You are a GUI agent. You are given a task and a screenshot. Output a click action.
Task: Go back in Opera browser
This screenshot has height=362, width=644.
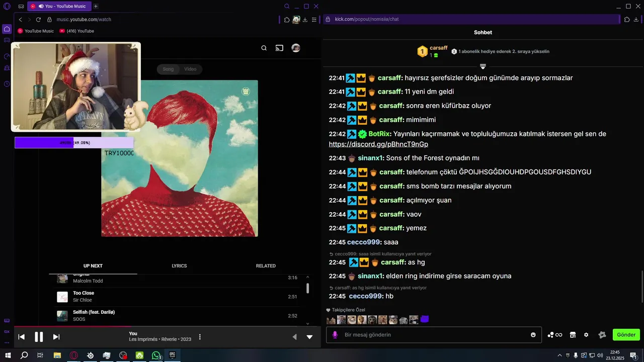point(20,20)
